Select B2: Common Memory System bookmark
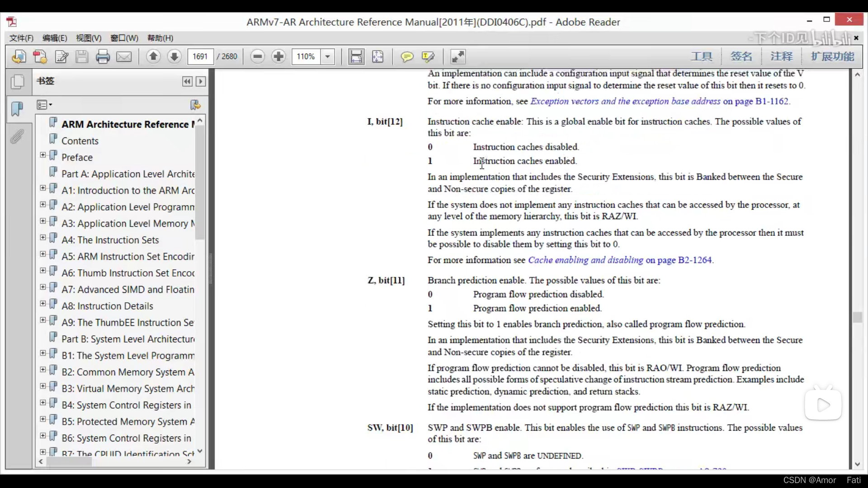 [128, 372]
